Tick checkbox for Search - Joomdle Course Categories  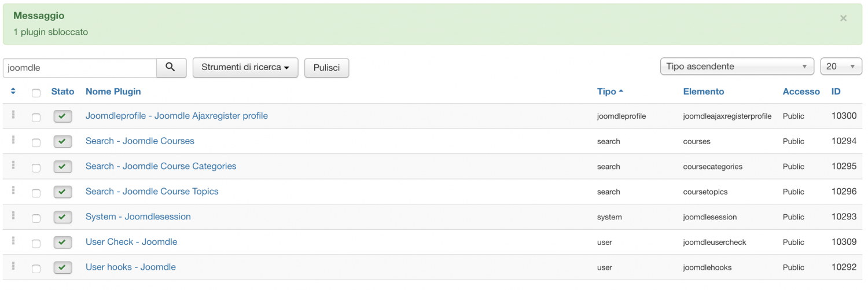click(x=36, y=168)
